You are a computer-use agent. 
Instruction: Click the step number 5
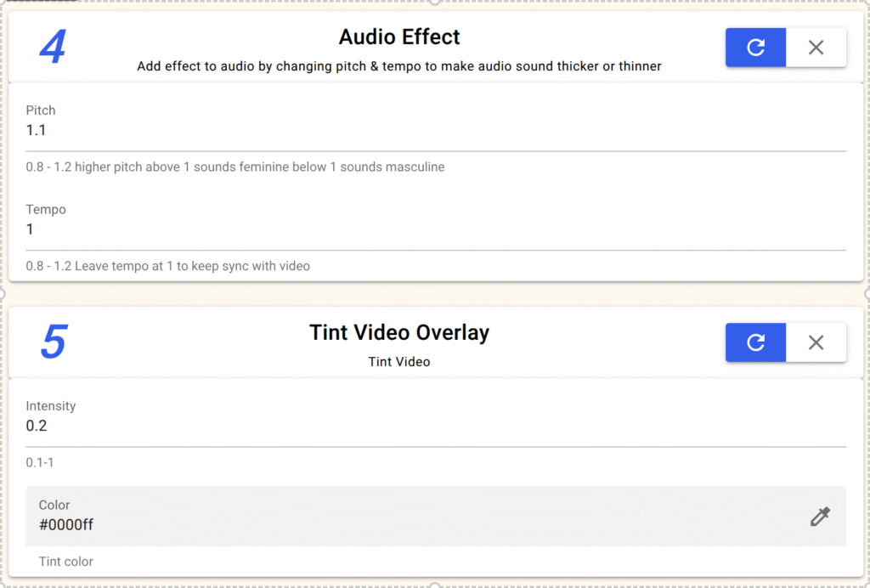[x=53, y=343]
